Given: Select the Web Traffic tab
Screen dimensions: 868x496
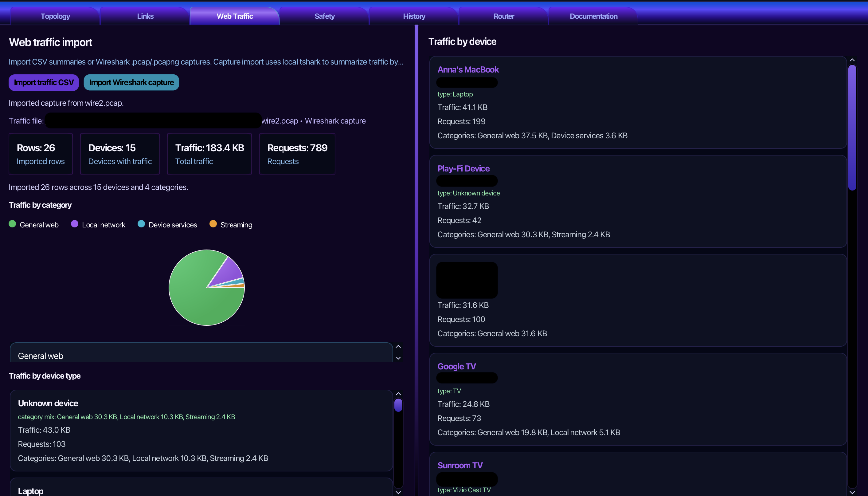Looking at the screenshot, I should (x=235, y=16).
